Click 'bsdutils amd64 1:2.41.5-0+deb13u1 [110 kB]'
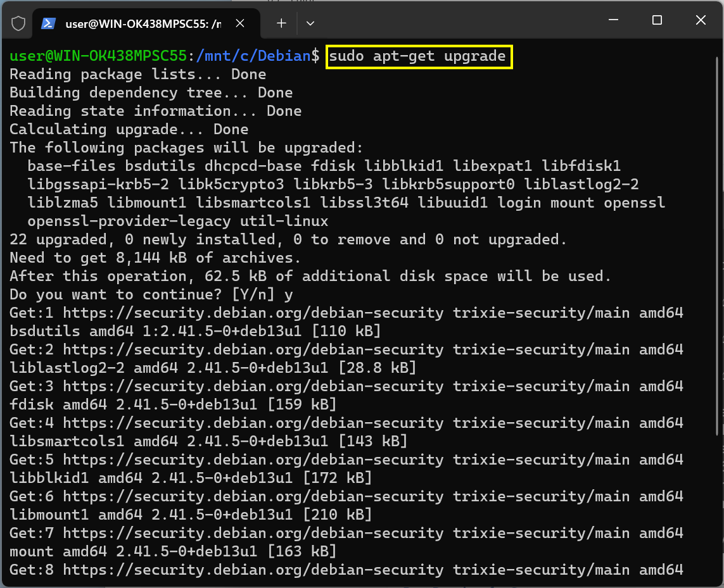 pos(195,332)
